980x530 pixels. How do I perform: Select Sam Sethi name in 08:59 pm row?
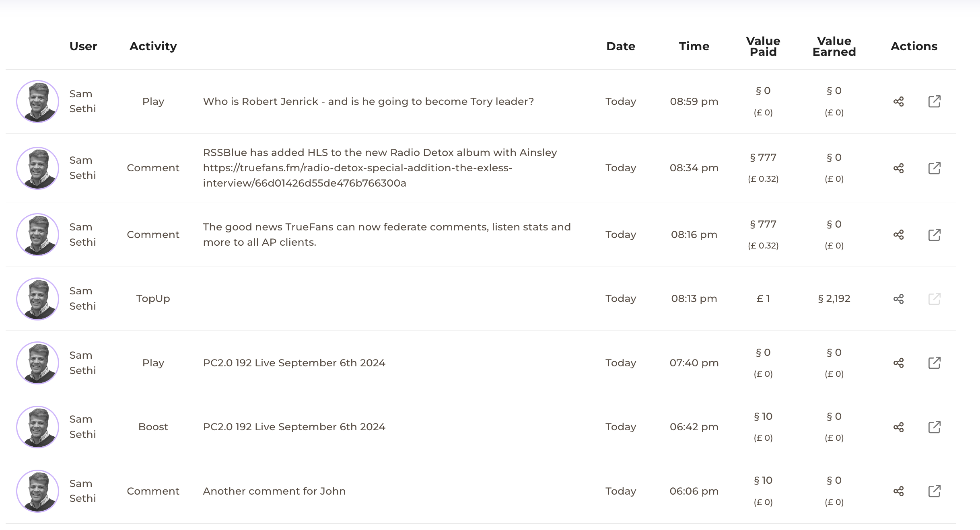click(x=82, y=101)
